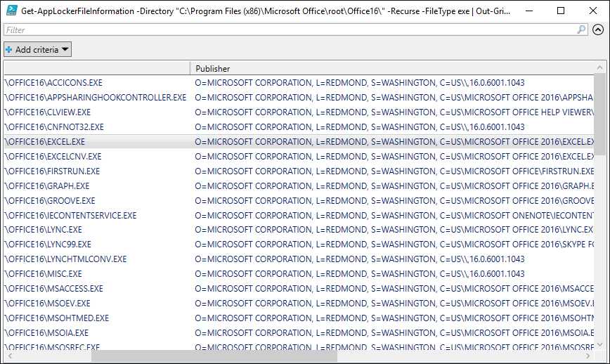This screenshot has height=364, width=610.
Task: Maximize the Out-GridView window
Action: [x=560, y=11]
